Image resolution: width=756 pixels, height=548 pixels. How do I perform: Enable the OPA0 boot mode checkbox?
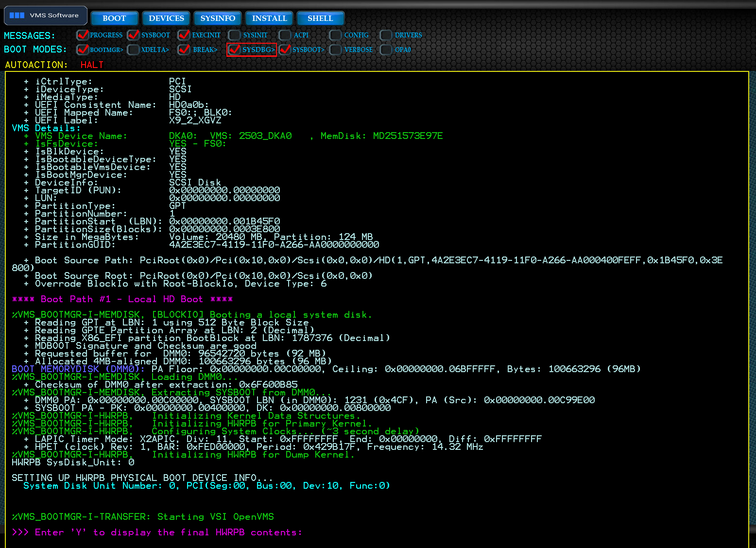[386, 50]
